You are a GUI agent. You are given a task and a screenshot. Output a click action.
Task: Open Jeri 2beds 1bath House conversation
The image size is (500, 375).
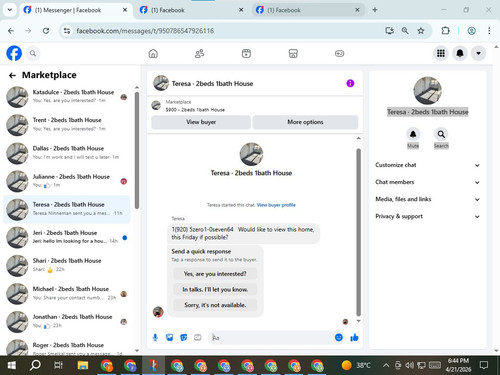67,237
